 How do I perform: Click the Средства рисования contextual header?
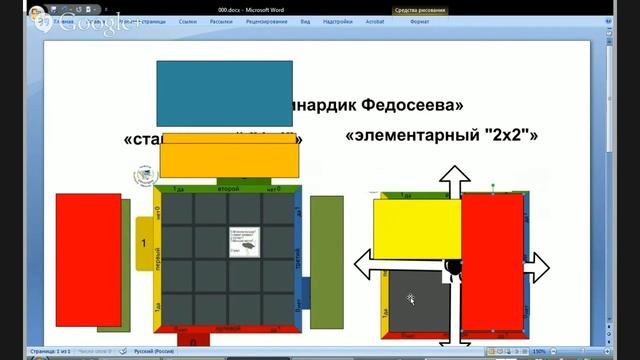click(x=420, y=10)
